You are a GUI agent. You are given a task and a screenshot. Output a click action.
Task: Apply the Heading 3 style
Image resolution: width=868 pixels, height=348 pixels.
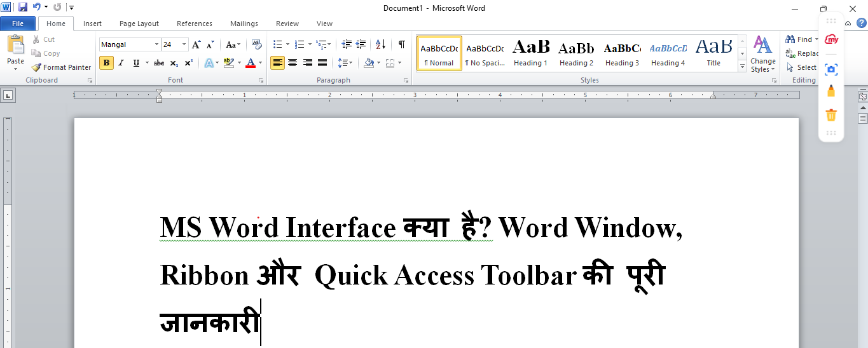click(622, 53)
